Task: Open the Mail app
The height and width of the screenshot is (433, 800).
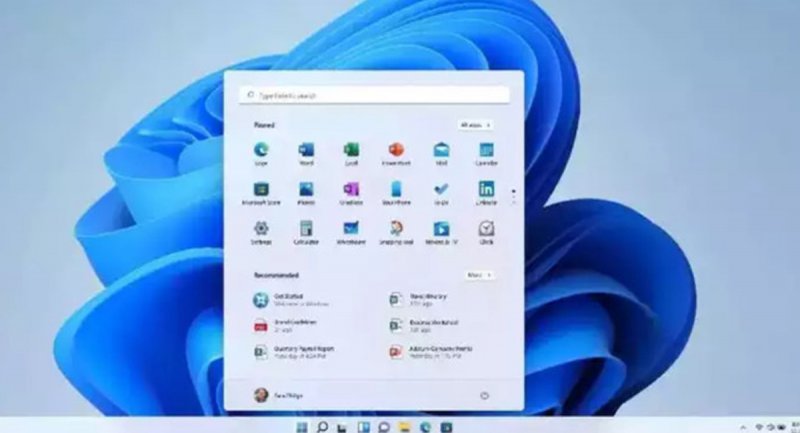Action: [441, 154]
